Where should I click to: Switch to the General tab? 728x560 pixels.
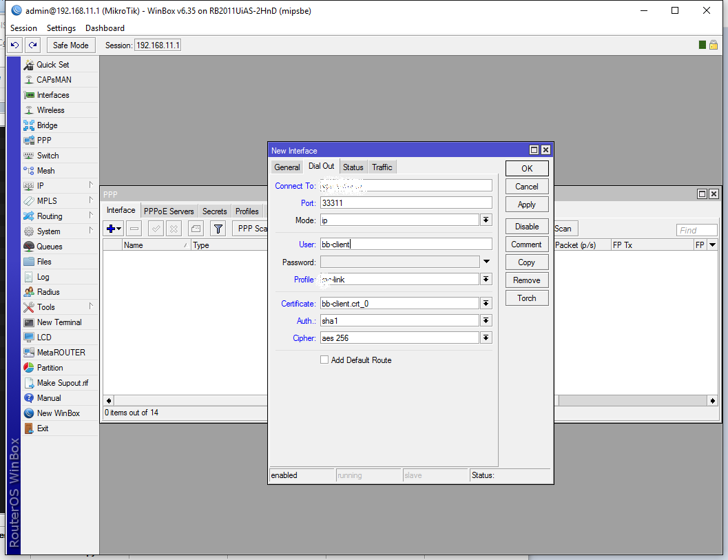(x=287, y=167)
